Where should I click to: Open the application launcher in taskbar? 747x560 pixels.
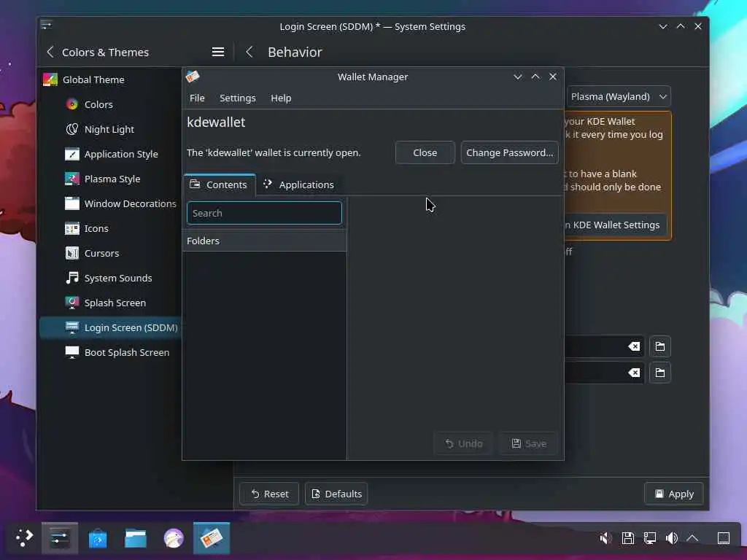pos(24,538)
